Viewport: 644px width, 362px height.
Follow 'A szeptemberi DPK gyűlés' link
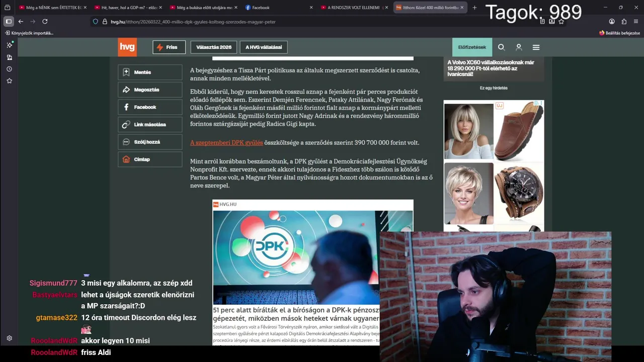pos(226,143)
